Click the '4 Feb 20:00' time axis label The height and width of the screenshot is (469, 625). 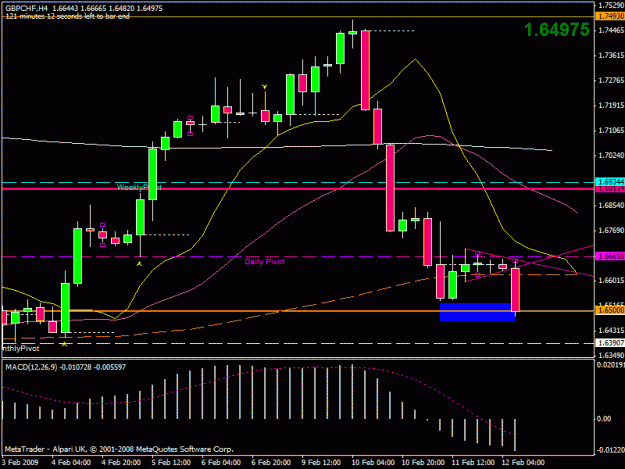tap(121, 463)
